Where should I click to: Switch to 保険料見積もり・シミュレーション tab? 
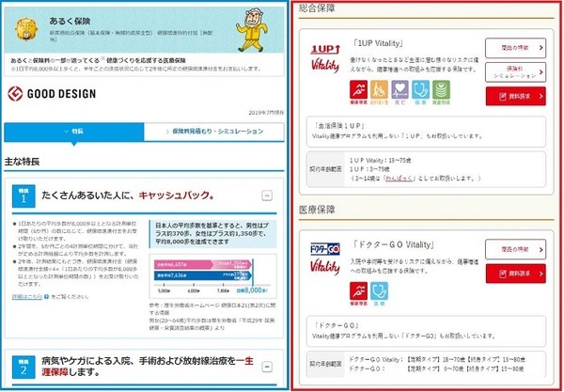click(x=214, y=132)
